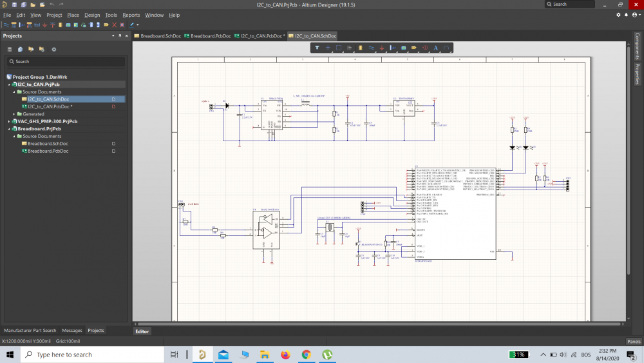Open the Projects panel options dropdown arrow
The image size is (644, 363).
tap(113, 35)
